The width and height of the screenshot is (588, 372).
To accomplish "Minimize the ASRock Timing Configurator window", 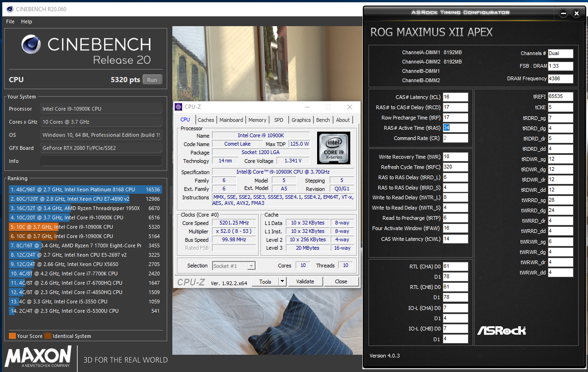I will pos(564,14).
